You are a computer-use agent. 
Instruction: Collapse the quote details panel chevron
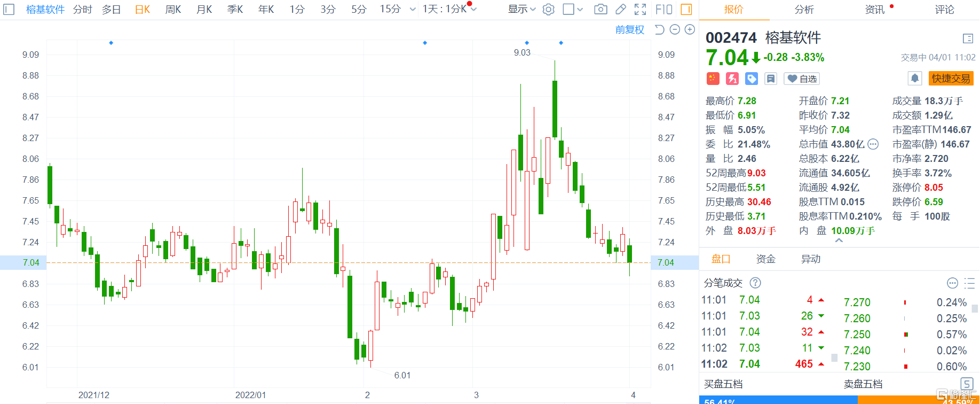coord(839,240)
